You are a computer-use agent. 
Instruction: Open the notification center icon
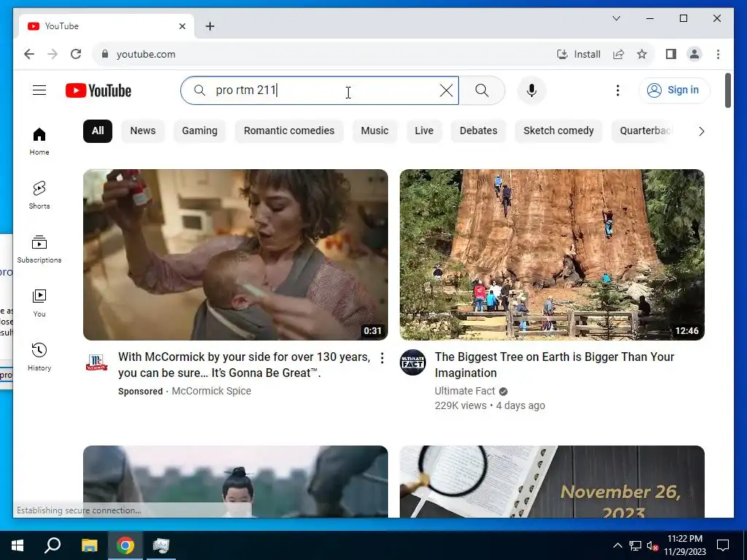coord(723,545)
